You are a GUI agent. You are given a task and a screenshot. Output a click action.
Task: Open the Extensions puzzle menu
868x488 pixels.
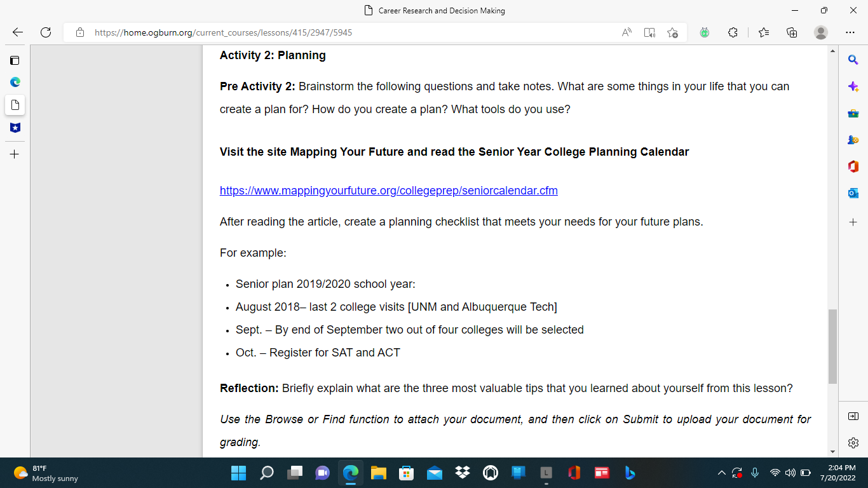[x=733, y=32]
